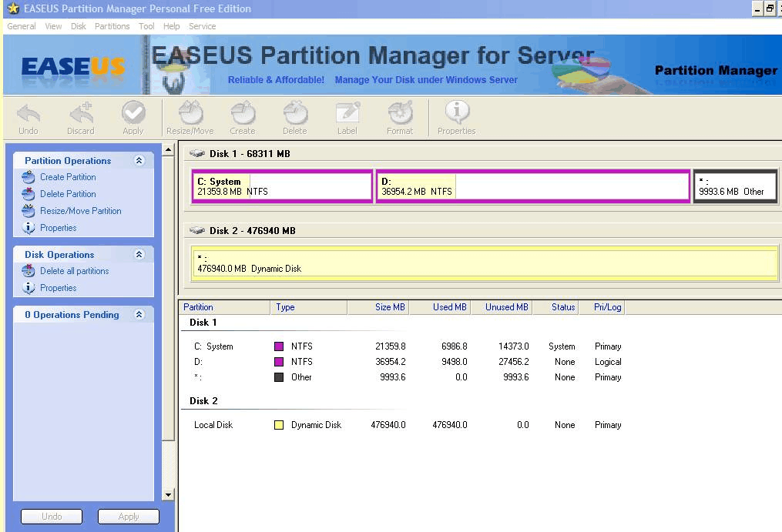Open the Help menu
Image resolution: width=782 pixels, height=532 pixels.
point(172,26)
